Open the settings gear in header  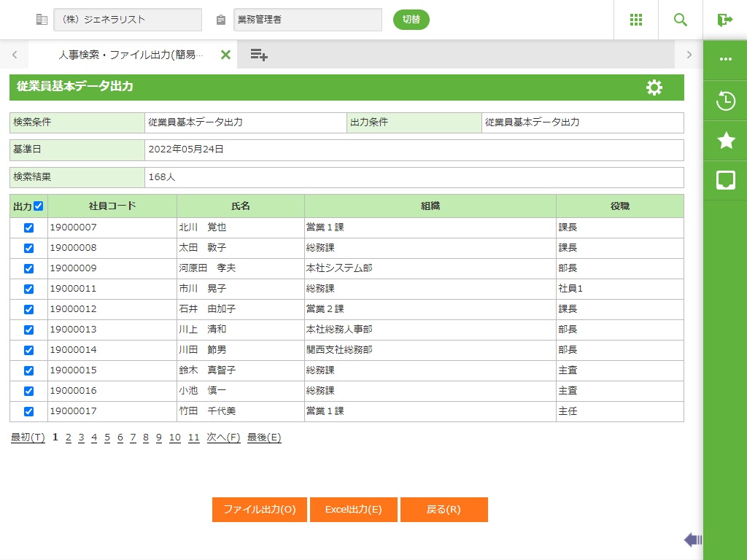[654, 87]
